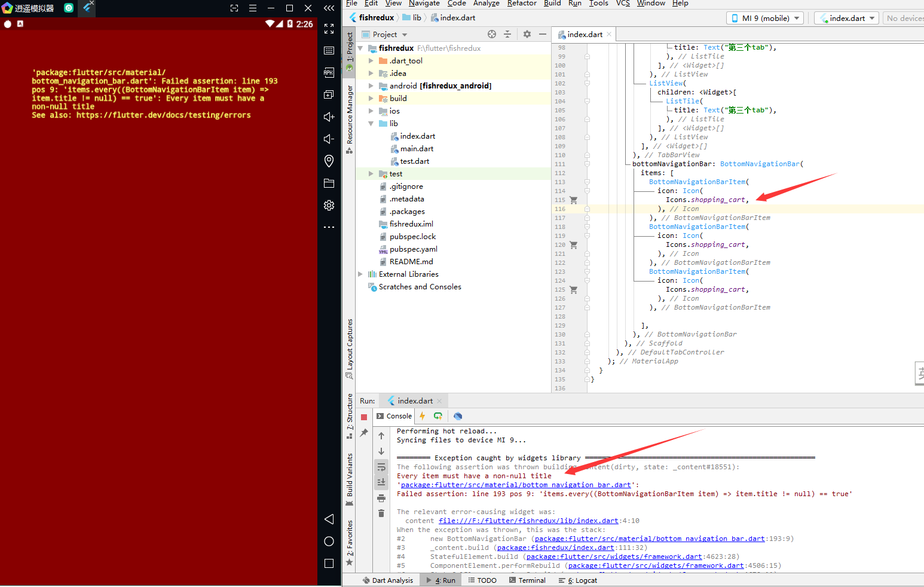
Task: Open fishredux/index.dart link in stack frame #3
Action: click(x=556, y=548)
